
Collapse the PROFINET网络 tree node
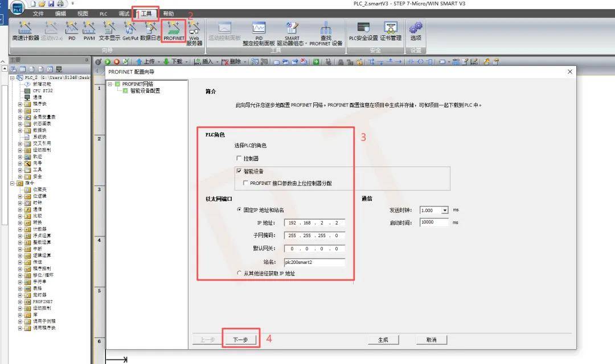(x=110, y=84)
